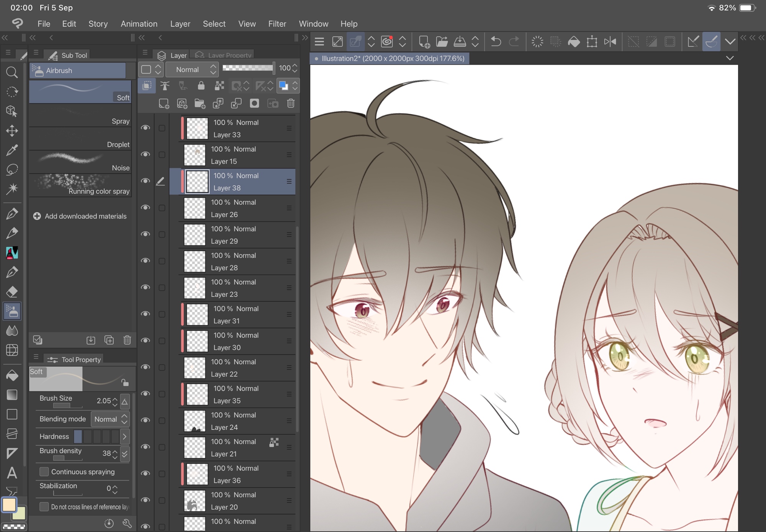Screen dimensions: 766x532
Task: Expand the Hardness options arrow
Action: coord(124,436)
